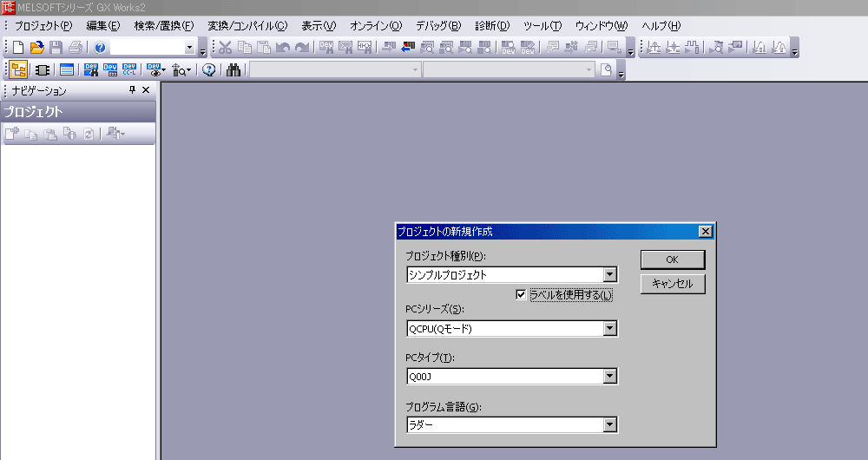Open the オンライン(O) menu
This screenshot has width=868, height=460.
pyautogui.click(x=376, y=25)
